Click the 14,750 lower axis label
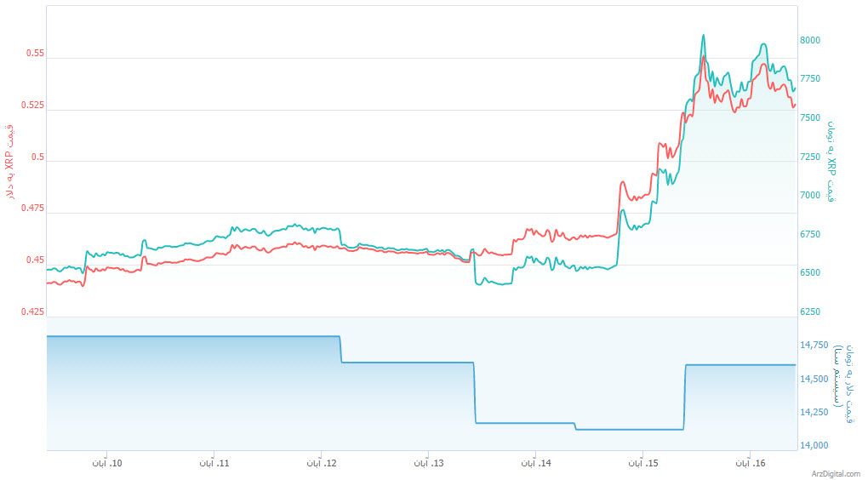 814,345
